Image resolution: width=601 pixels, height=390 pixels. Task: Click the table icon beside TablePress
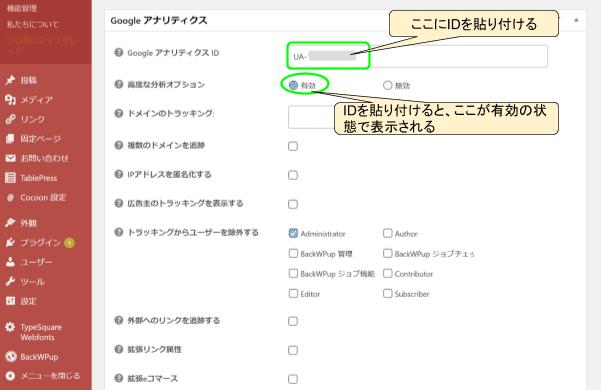coord(10,178)
